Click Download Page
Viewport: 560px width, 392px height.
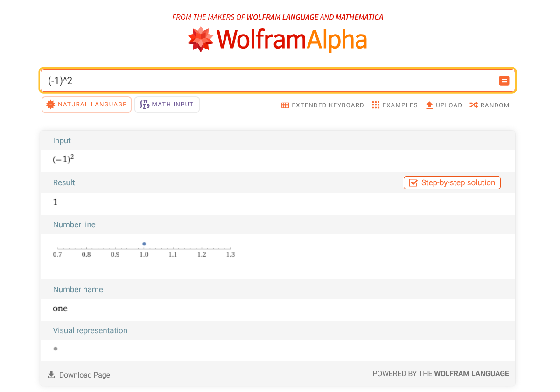click(79, 375)
